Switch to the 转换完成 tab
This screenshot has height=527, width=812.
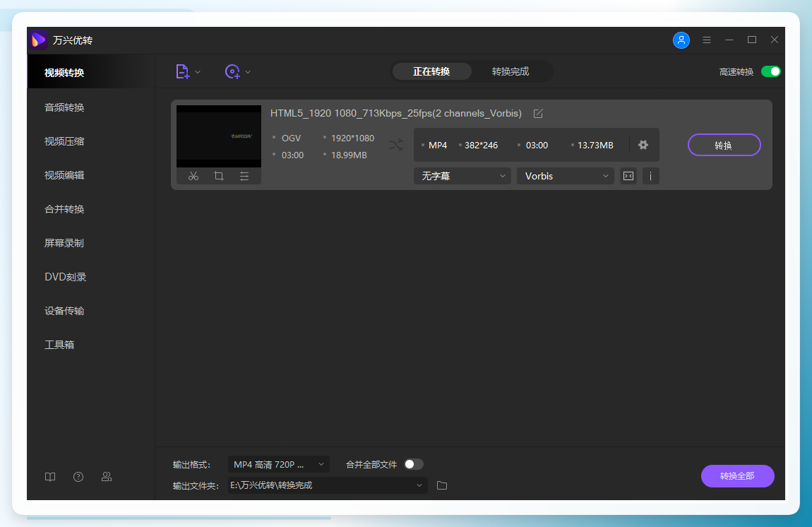(511, 71)
